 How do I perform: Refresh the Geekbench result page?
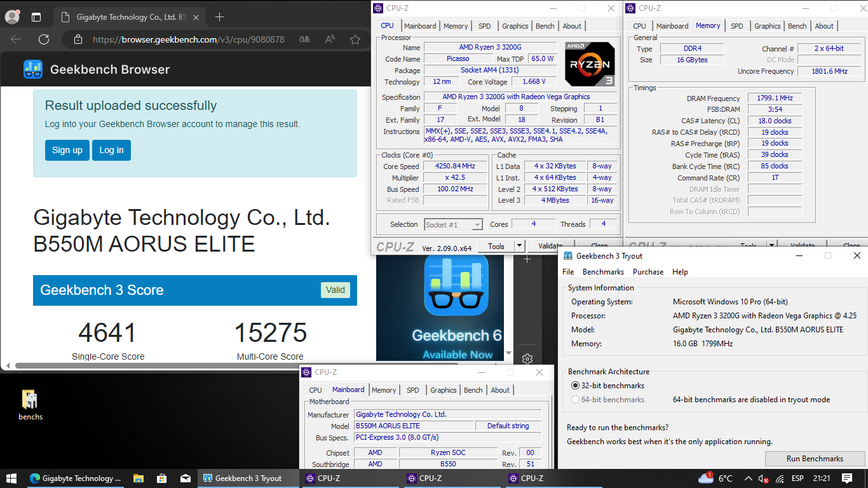click(44, 39)
